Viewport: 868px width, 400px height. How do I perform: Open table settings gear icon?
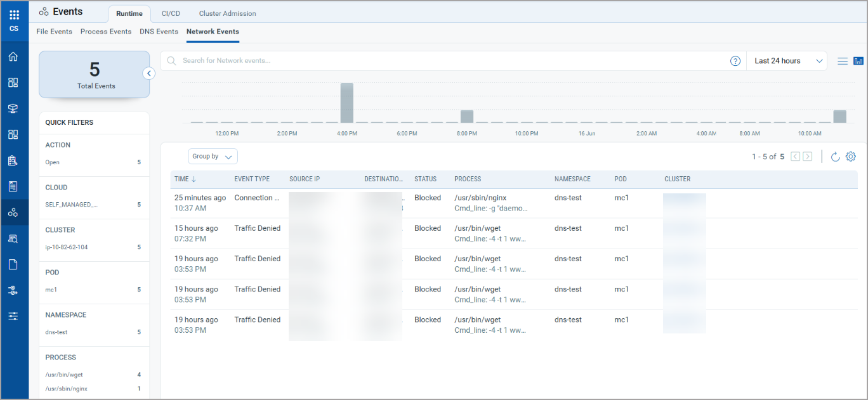[x=851, y=157]
